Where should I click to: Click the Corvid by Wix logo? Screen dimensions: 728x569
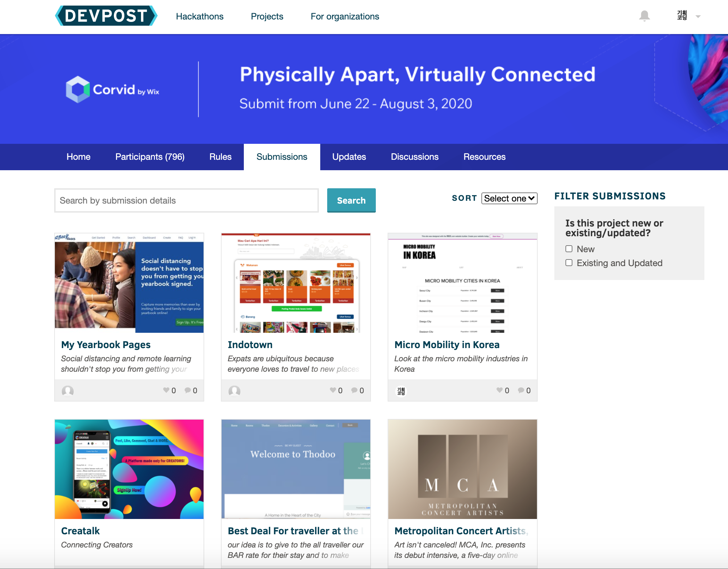113,90
